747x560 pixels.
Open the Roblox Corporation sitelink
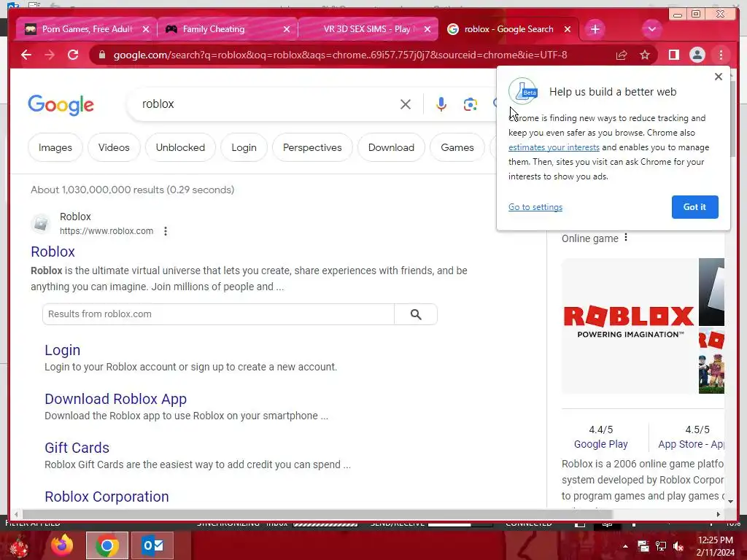107,497
